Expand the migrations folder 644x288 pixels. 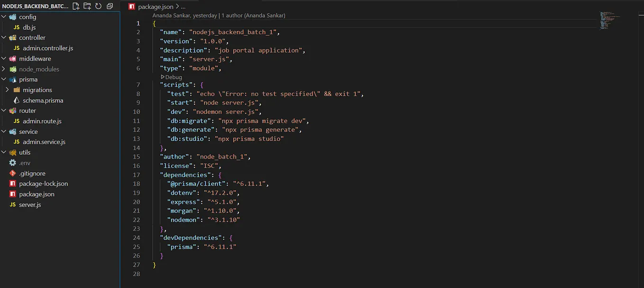(x=37, y=90)
